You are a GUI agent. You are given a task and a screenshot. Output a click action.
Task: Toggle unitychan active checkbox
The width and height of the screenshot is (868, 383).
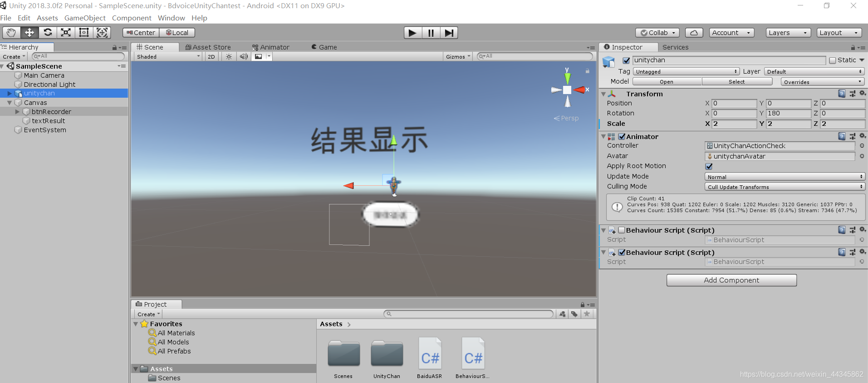coord(626,60)
